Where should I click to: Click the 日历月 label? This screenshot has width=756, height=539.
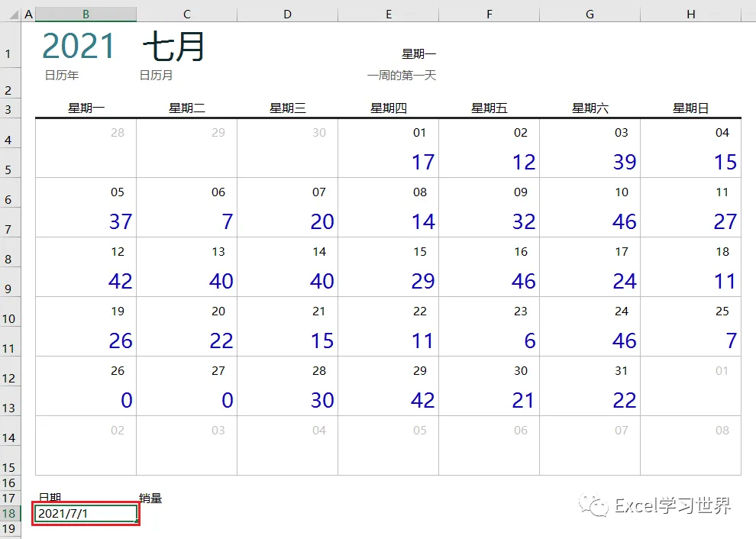[156, 76]
